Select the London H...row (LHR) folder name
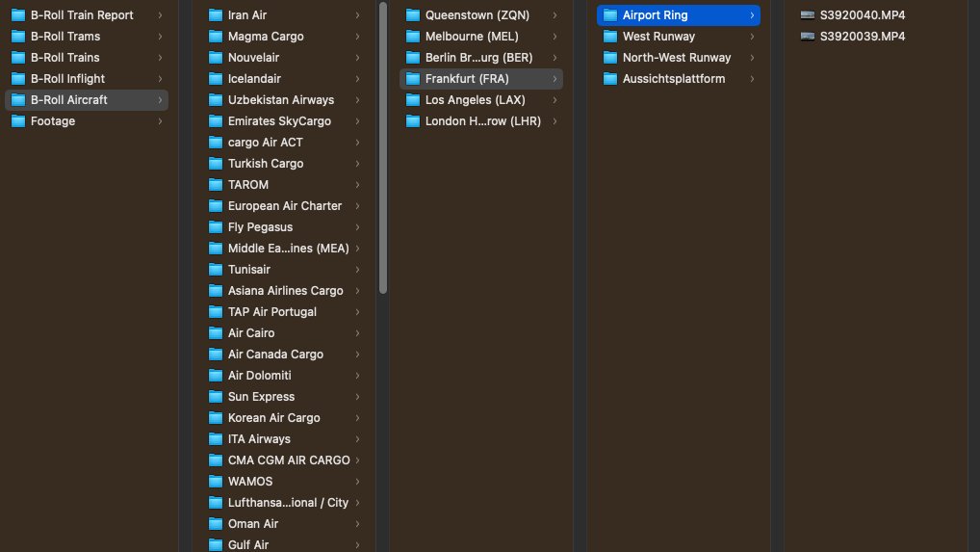 point(483,121)
